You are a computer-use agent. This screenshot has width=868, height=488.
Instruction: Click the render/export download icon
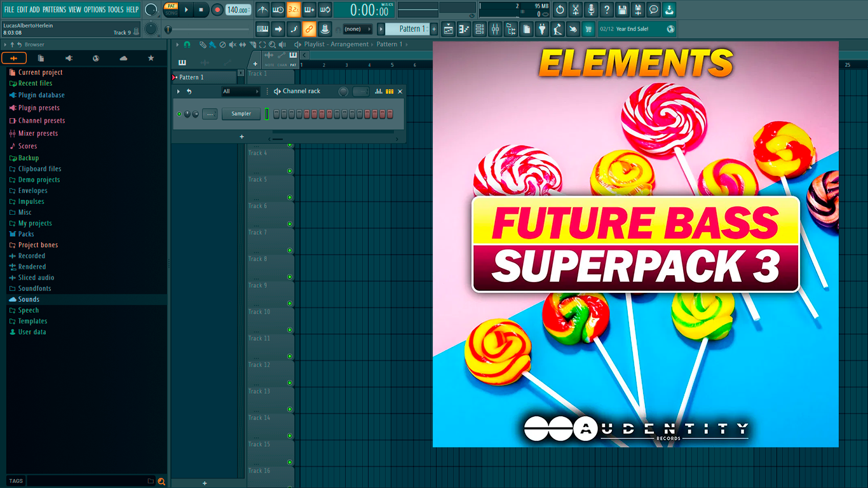click(x=669, y=10)
